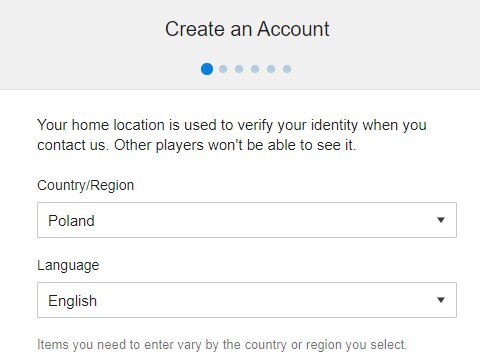This screenshot has width=480, height=363.
Task: Select the second step progress dot
Action: tap(223, 69)
